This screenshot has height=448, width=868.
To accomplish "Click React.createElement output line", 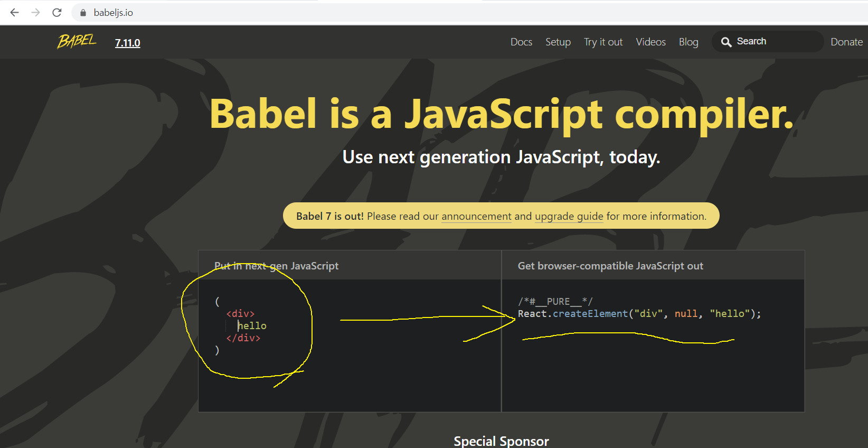I will 639,314.
